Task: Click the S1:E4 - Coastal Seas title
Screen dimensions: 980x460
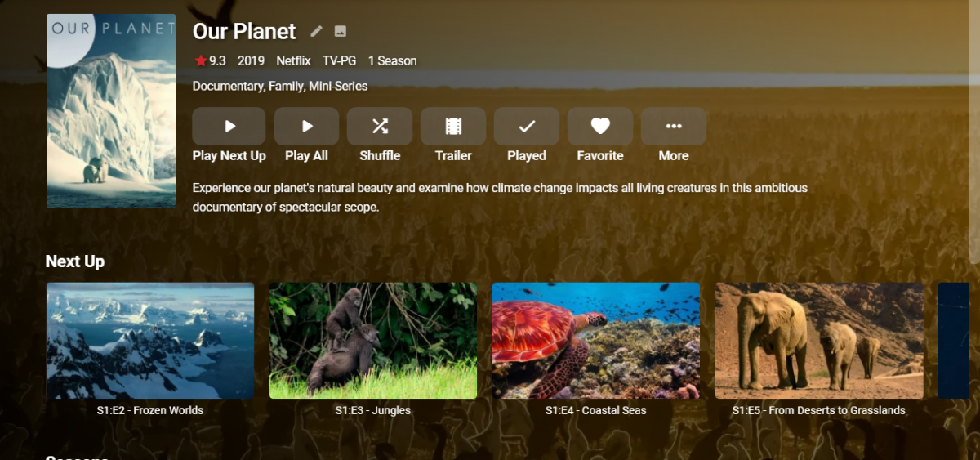Action: point(596,410)
